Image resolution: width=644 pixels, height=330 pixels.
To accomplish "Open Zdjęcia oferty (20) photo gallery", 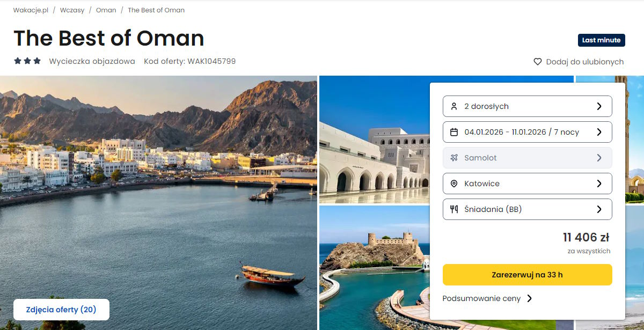I will pyautogui.click(x=61, y=310).
